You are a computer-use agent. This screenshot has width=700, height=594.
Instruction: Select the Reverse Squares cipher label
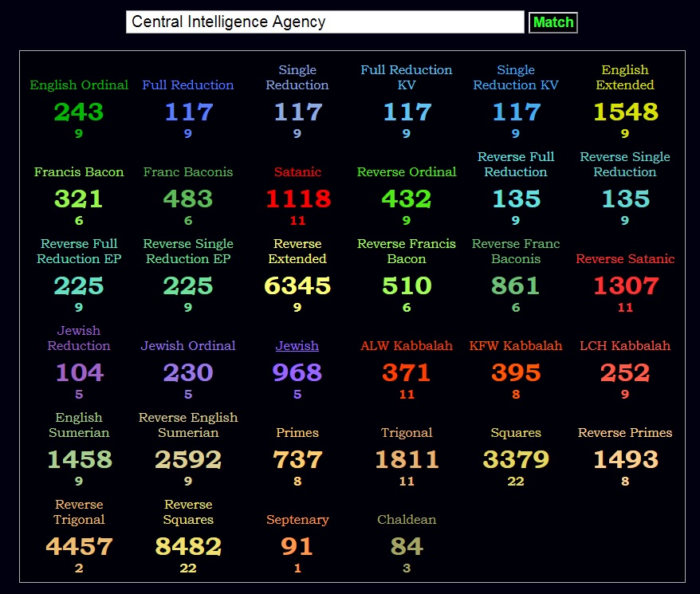[188, 512]
